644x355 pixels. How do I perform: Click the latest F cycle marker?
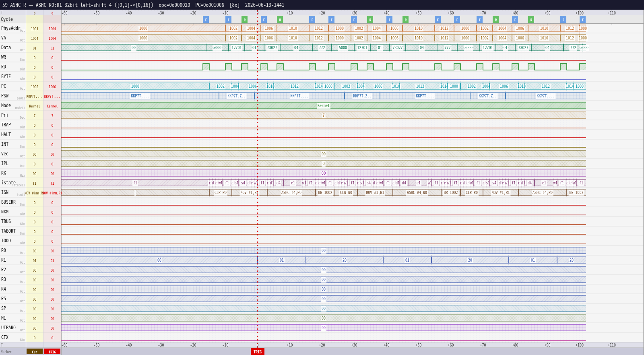point(582,19)
